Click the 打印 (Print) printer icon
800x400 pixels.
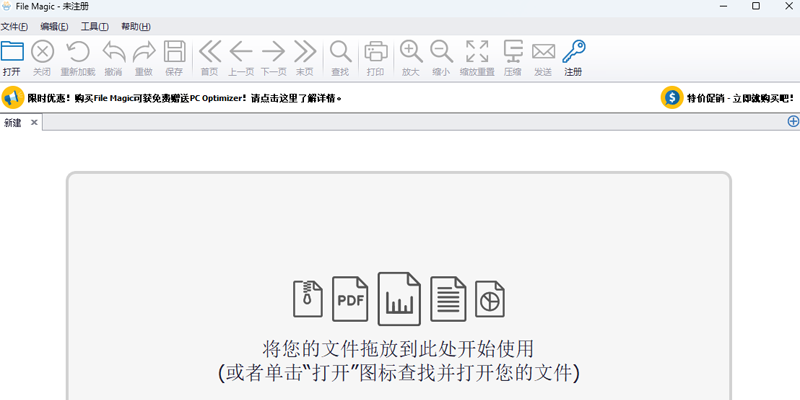point(376,52)
